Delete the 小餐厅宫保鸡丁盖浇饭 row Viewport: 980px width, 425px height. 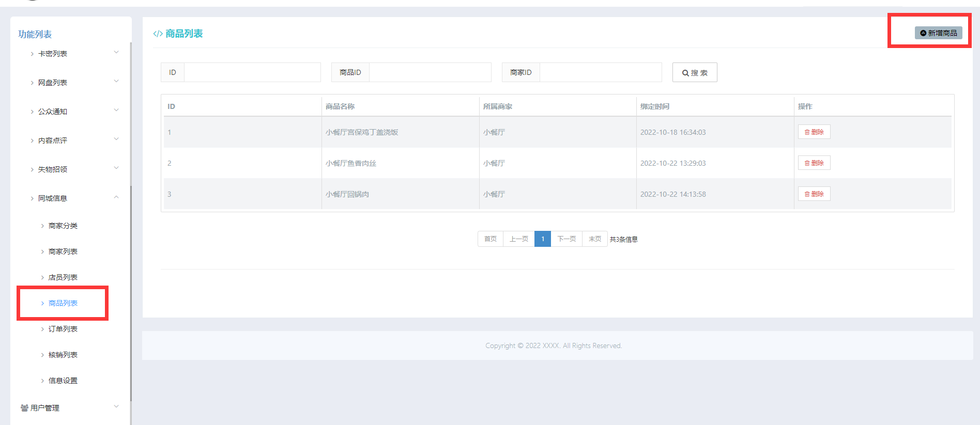[814, 132]
